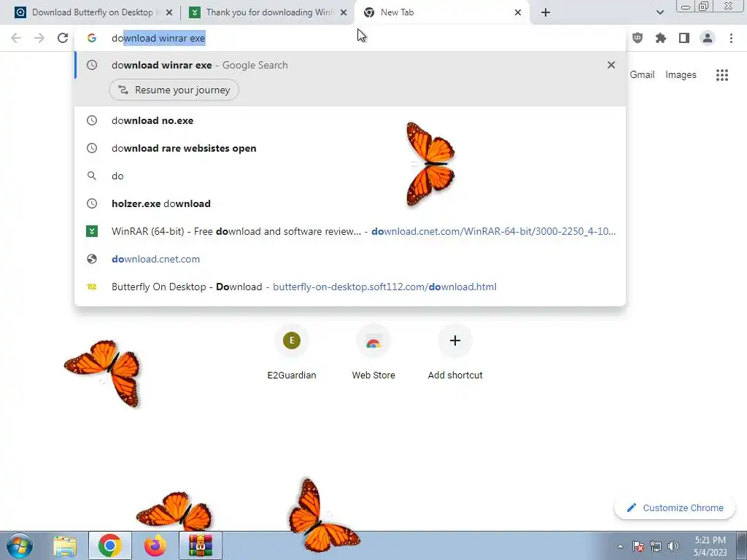747x560 pixels.
Task: Click globe icon beside download.cnet.com
Action: [92, 259]
